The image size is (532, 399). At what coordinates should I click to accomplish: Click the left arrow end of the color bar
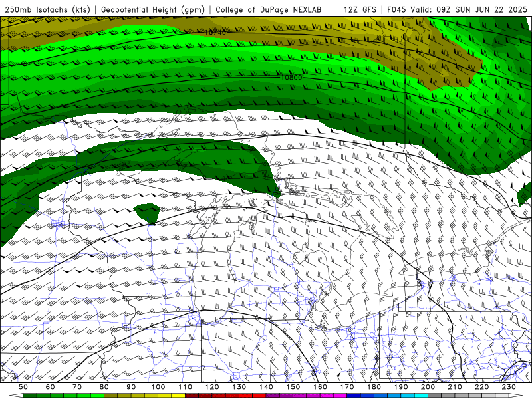(16, 396)
